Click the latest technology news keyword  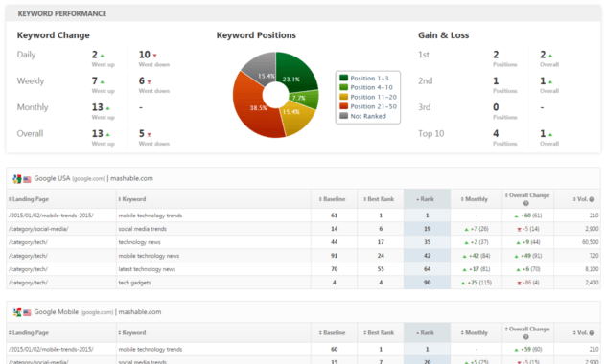pos(147,269)
